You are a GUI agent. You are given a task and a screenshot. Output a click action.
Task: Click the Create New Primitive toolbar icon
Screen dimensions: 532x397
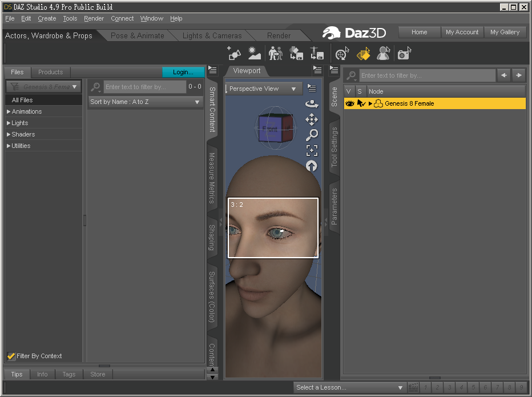[234, 53]
